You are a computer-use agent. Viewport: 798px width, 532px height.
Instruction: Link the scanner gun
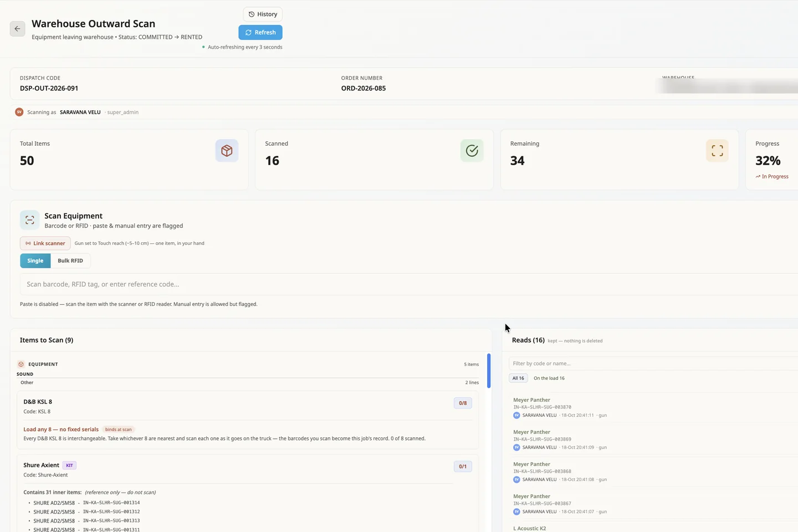click(x=45, y=243)
